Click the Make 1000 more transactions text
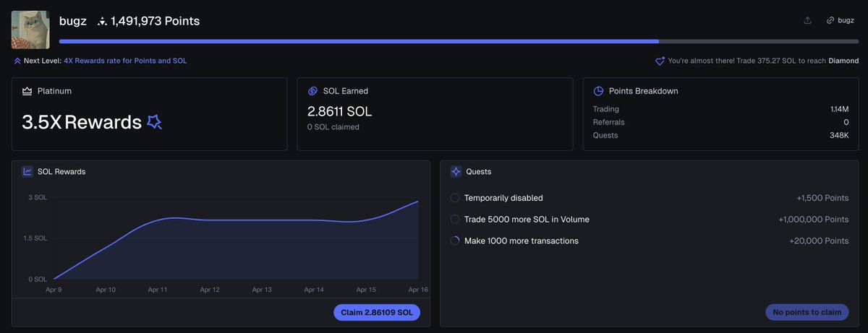Image resolution: width=868 pixels, height=333 pixels. click(x=522, y=241)
